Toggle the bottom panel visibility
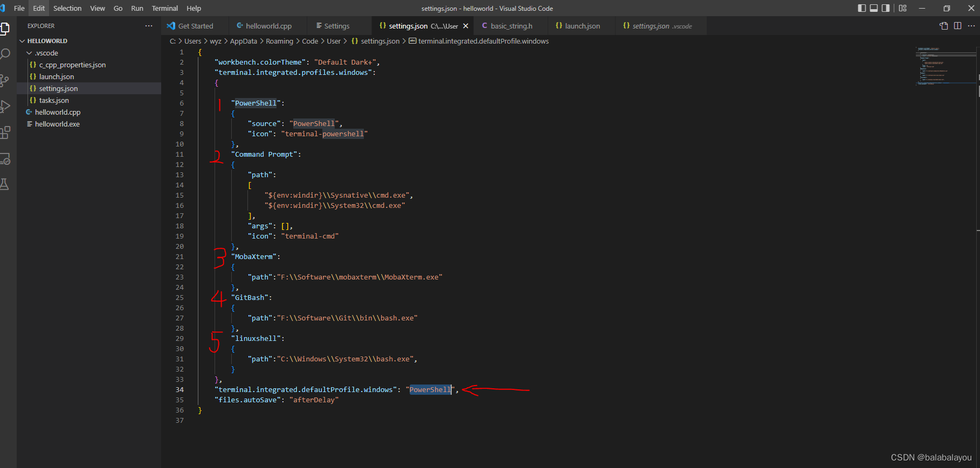The height and width of the screenshot is (468, 980). (874, 8)
